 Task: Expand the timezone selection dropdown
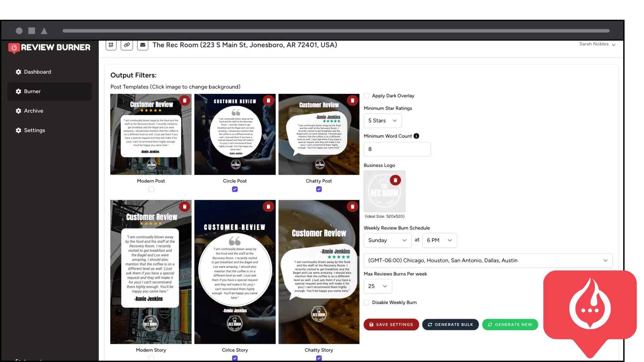[488, 260]
